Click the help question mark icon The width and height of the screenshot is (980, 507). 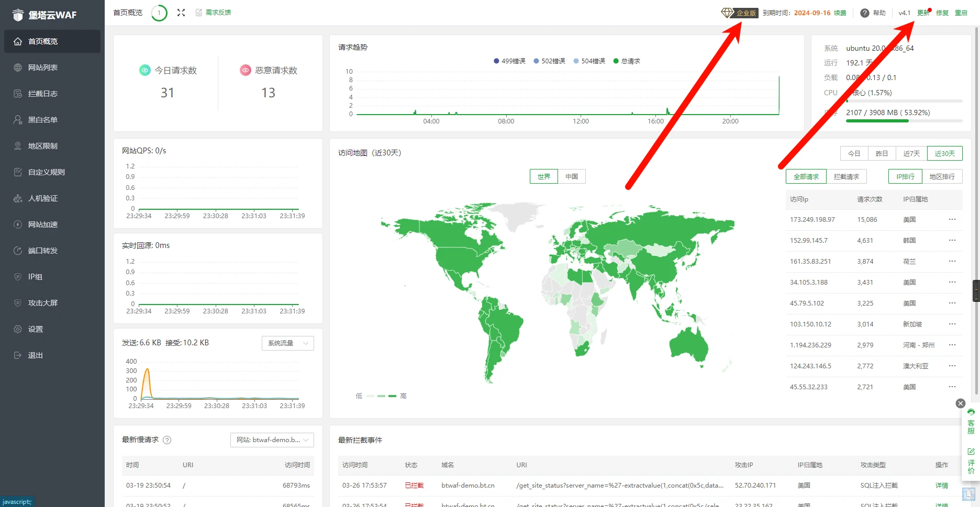pyautogui.click(x=865, y=13)
